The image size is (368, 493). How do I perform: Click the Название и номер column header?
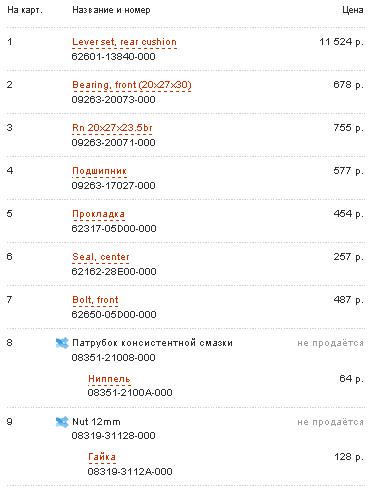pos(111,10)
